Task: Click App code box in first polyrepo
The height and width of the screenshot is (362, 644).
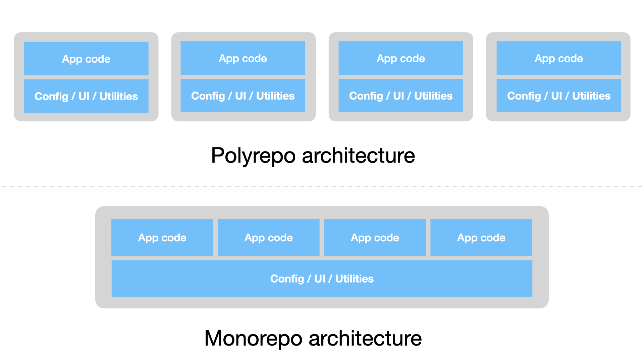Action: click(x=86, y=59)
